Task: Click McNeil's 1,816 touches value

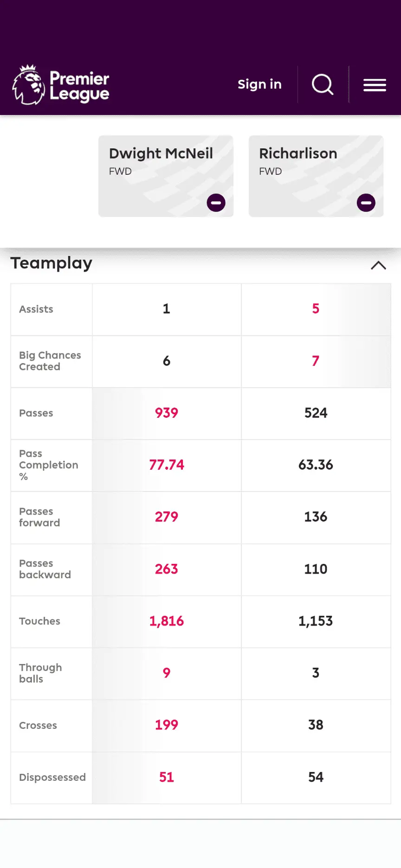Action: (167, 621)
